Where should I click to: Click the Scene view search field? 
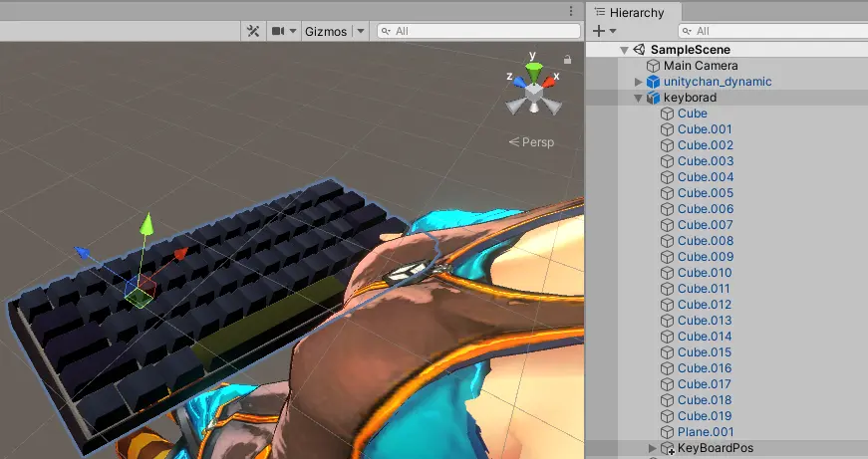(478, 31)
